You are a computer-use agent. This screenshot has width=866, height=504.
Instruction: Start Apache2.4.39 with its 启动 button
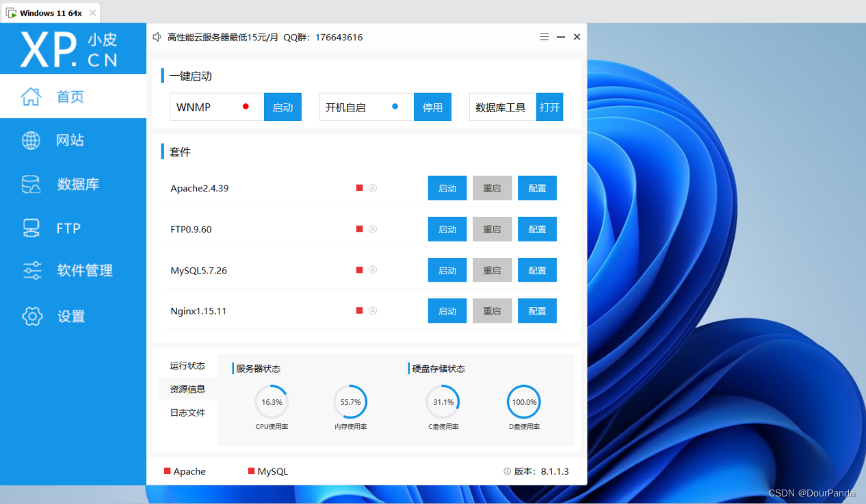tap(447, 188)
